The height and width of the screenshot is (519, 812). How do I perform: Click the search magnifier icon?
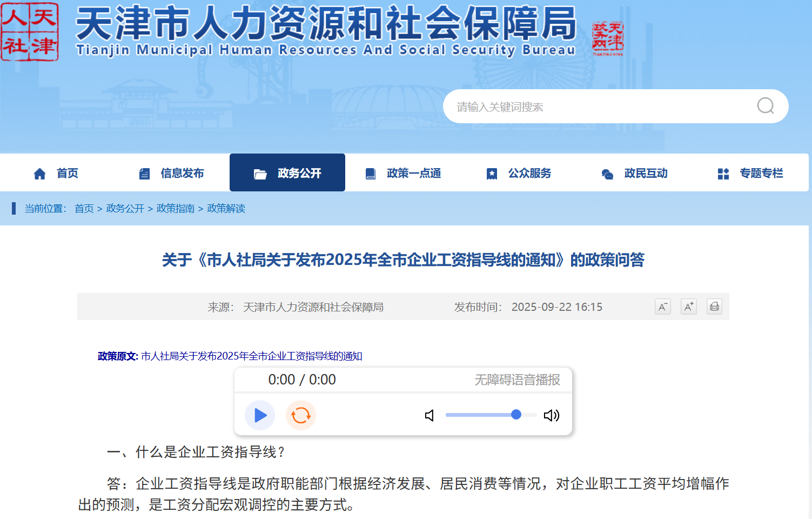(x=765, y=106)
